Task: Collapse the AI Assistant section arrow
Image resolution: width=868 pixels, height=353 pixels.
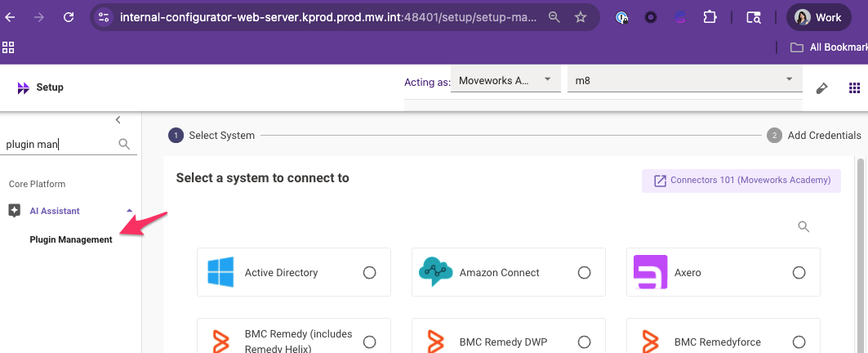Action: coord(130,211)
